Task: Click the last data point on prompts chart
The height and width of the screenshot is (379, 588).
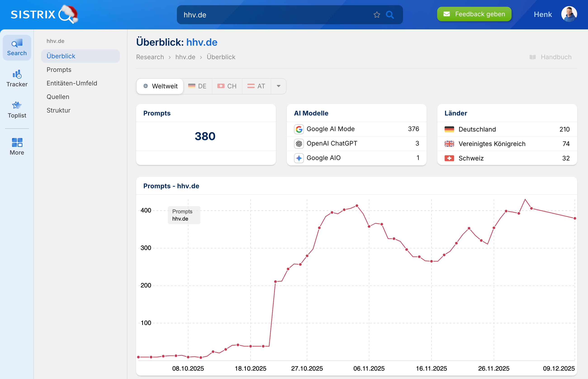Action: (x=575, y=218)
